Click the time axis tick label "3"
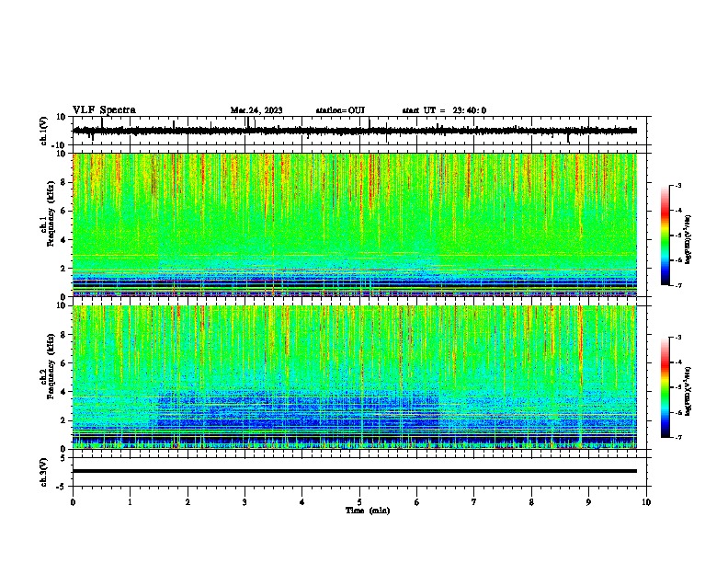 [245, 502]
